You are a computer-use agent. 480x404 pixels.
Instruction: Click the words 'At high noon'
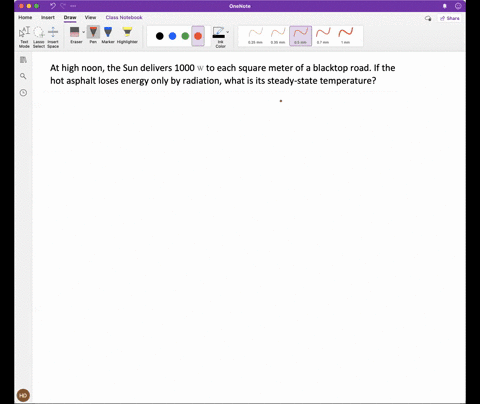76,68
